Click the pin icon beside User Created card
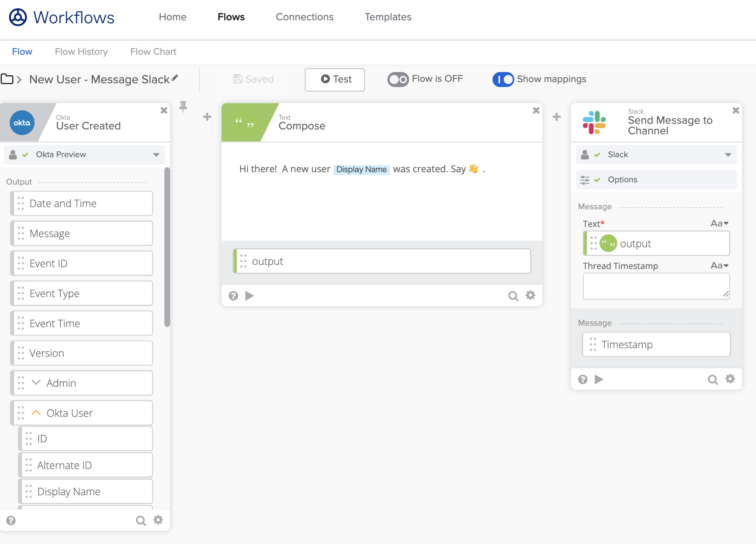The image size is (756, 544). (183, 107)
